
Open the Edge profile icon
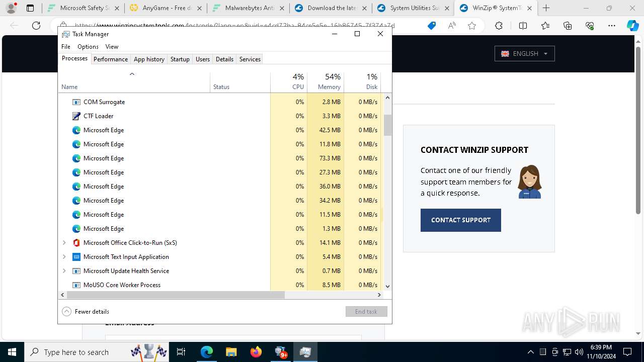tap(11, 8)
